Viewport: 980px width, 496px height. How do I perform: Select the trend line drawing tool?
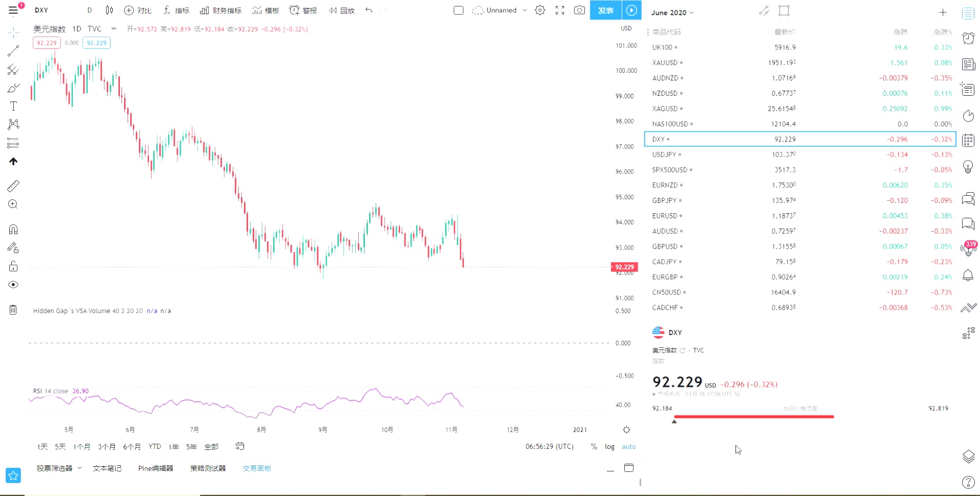(x=13, y=51)
